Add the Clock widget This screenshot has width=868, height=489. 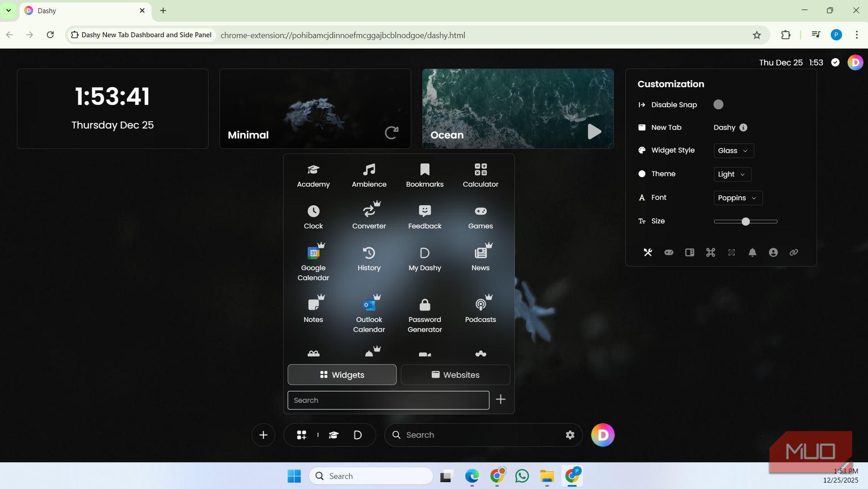tap(313, 217)
